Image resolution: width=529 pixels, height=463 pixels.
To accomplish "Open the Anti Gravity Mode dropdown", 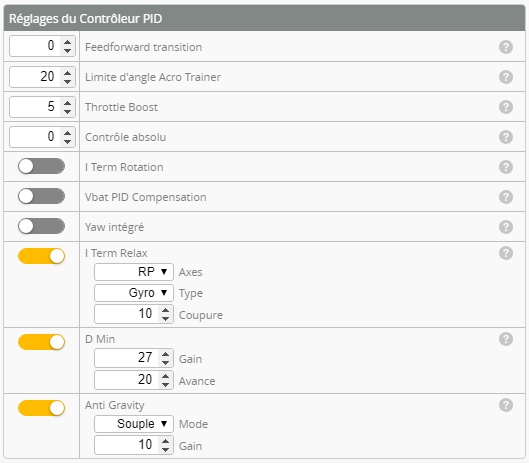I will pos(134,424).
